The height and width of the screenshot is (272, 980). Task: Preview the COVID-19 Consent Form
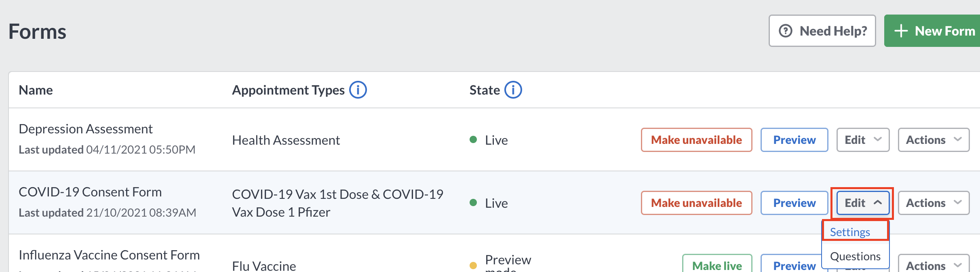tap(795, 203)
